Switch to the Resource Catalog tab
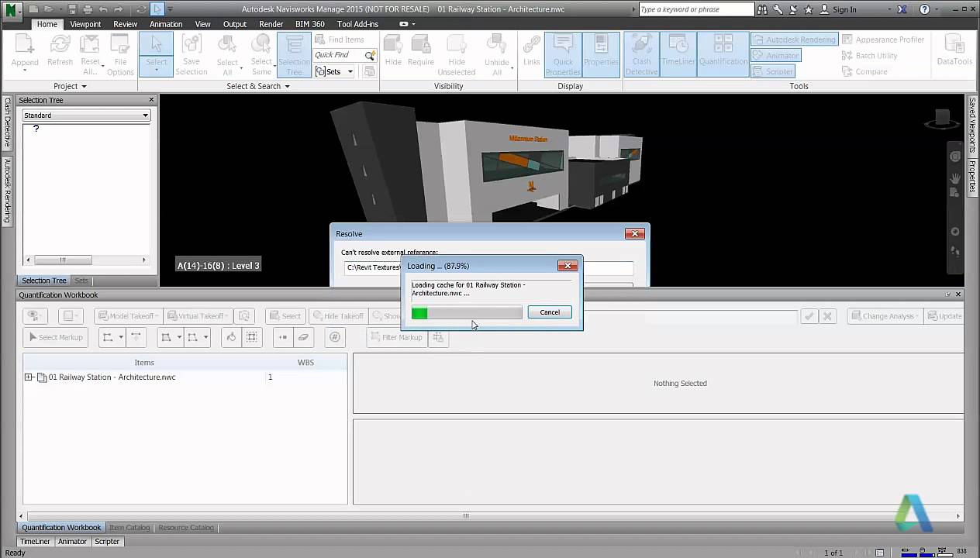Screen dimensions: 980x558 tap(186, 528)
